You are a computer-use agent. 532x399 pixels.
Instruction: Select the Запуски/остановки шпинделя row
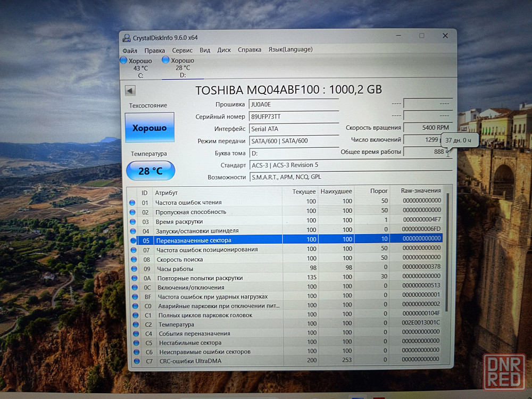coord(286,230)
